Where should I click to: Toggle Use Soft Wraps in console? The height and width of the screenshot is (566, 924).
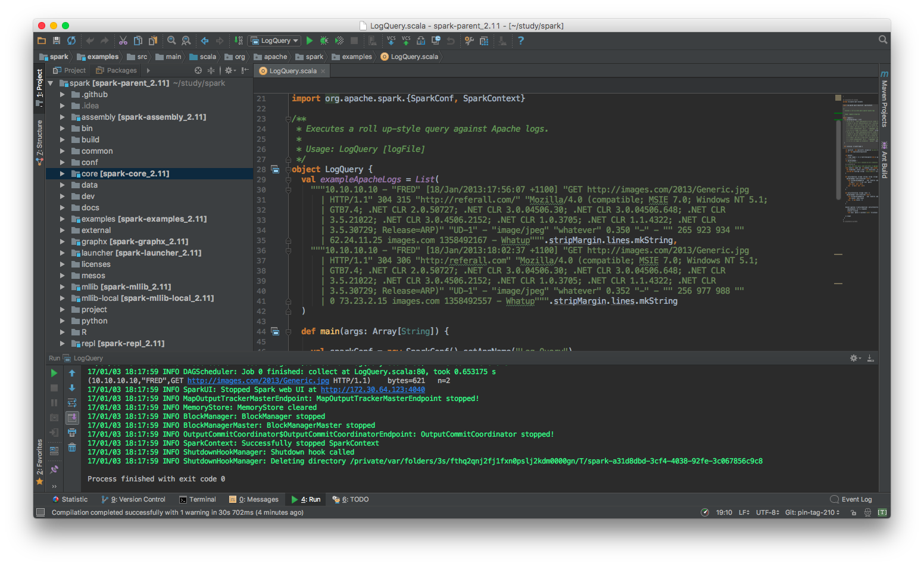click(72, 403)
